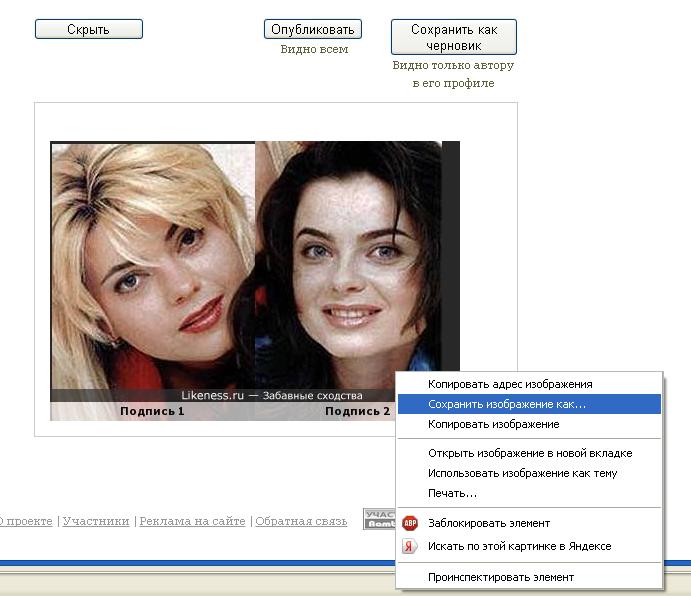Image resolution: width=691 pixels, height=596 pixels.
Task: Click the 'Подпись 1' caption under the image
Action: point(152,411)
